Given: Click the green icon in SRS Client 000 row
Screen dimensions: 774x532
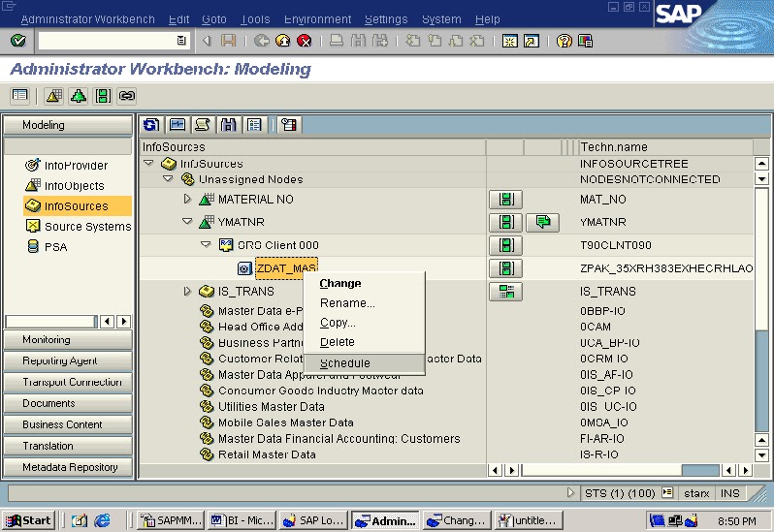Looking at the screenshot, I should coord(506,245).
